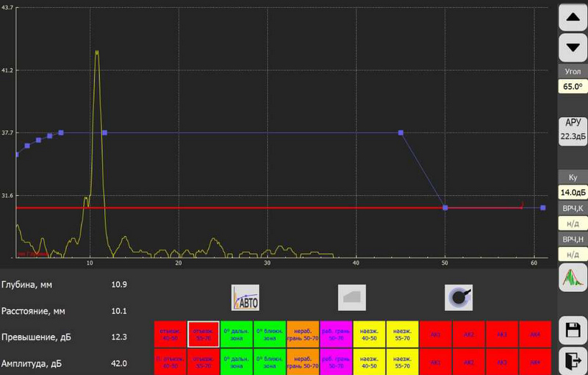Click the blue curve node at 45 mm
The height and width of the screenshot is (375, 588).
point(401,132)
